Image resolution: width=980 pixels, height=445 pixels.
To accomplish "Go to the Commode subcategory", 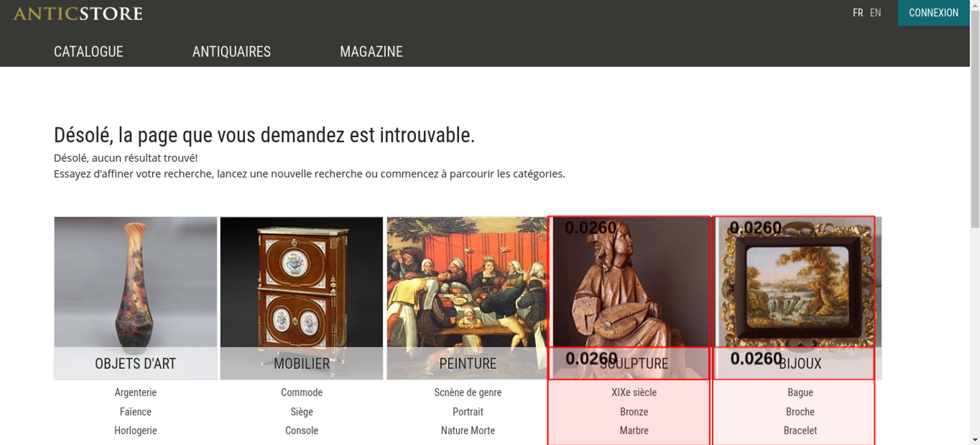I will click(302, 393).
